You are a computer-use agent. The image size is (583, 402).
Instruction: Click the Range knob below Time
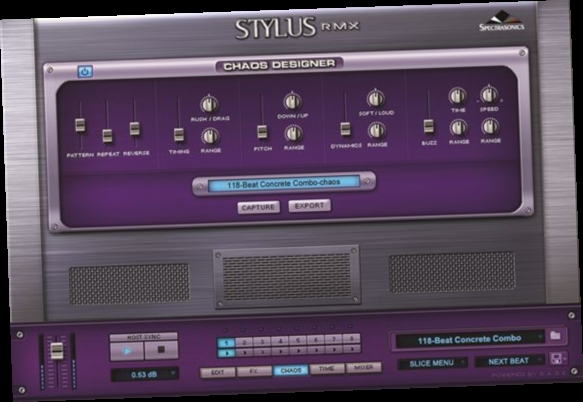tap(458, 128)
